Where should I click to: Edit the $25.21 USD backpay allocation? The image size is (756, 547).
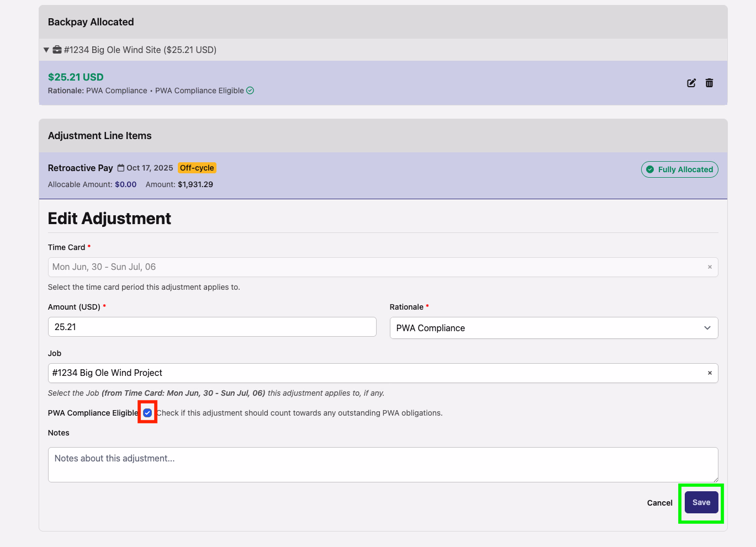(691, 83)
